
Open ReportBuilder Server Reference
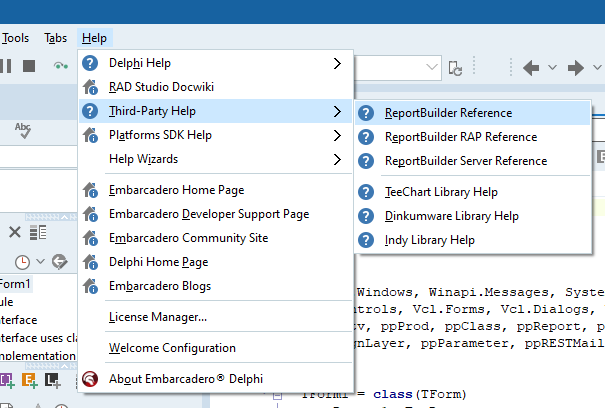[x=473, y=161]
